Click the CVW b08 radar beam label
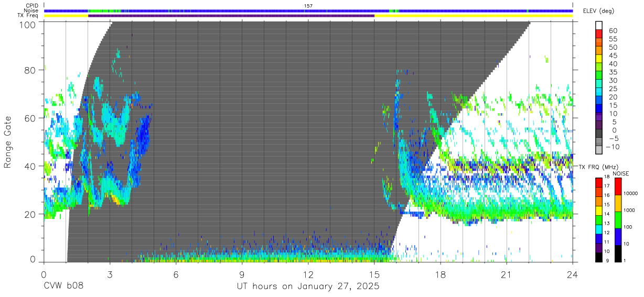The width and height of the screenshot is (644, 297). click(63, 287)
